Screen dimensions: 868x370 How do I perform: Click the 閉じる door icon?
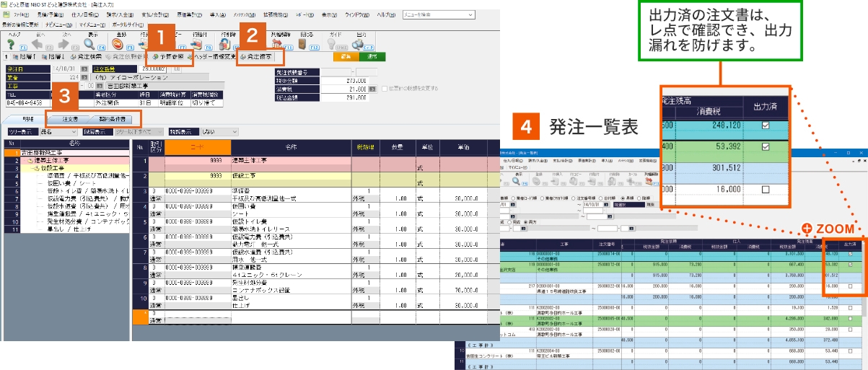[302, 45]
